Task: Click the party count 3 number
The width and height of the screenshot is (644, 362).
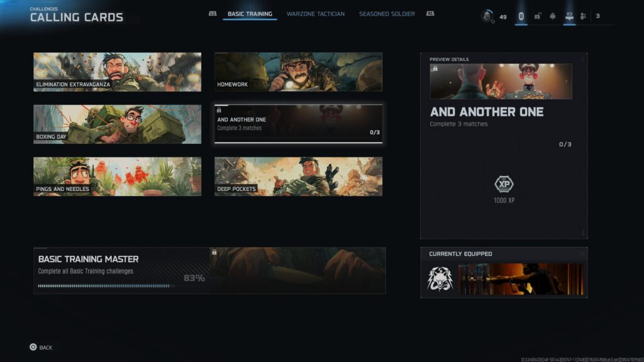Action: pos(597,16)
